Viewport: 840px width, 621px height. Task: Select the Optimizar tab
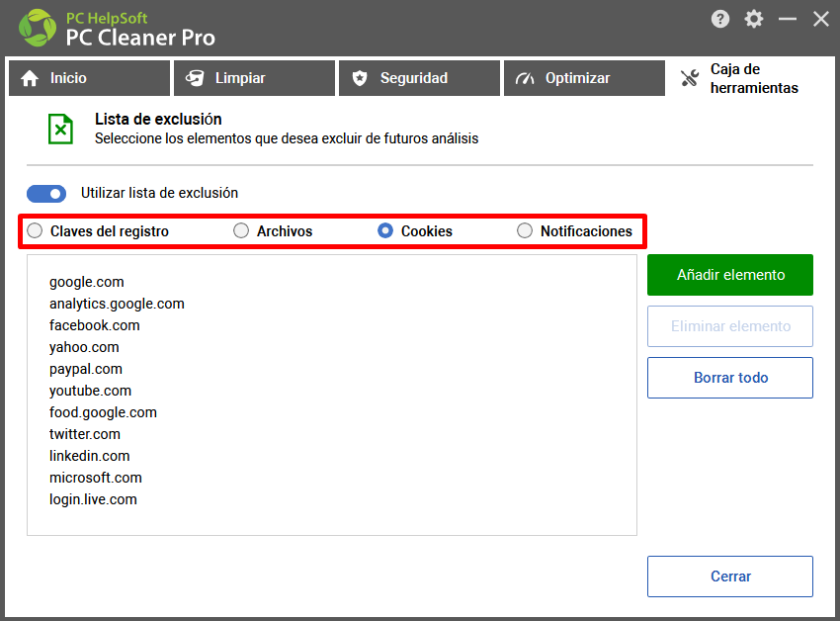[x=584, y=78]
